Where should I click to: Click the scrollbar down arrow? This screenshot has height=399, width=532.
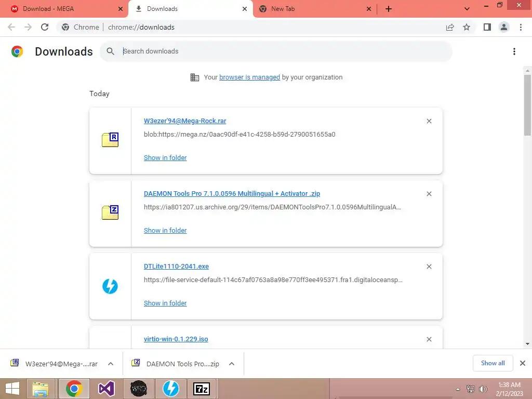(x=527, y=344)
